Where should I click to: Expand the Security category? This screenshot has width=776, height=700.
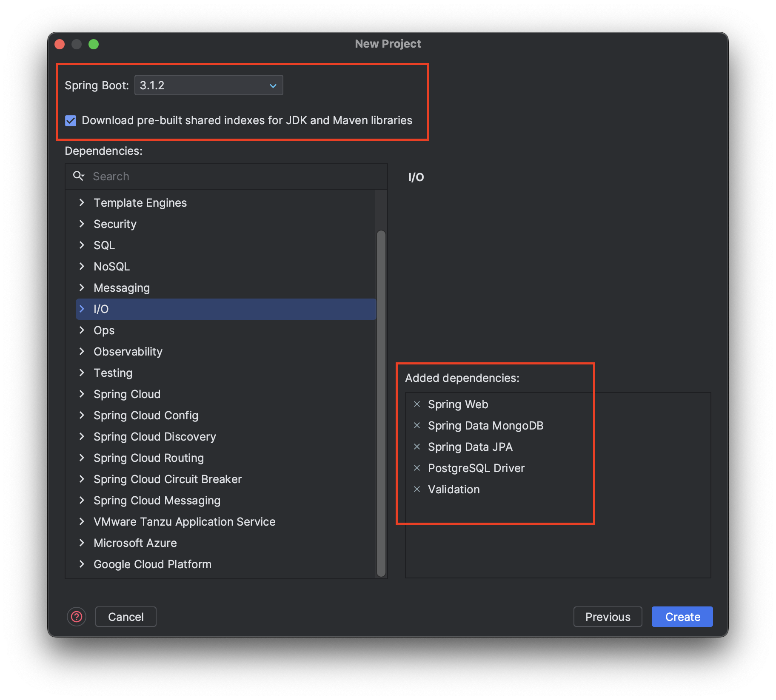click(x=82, y=224)
